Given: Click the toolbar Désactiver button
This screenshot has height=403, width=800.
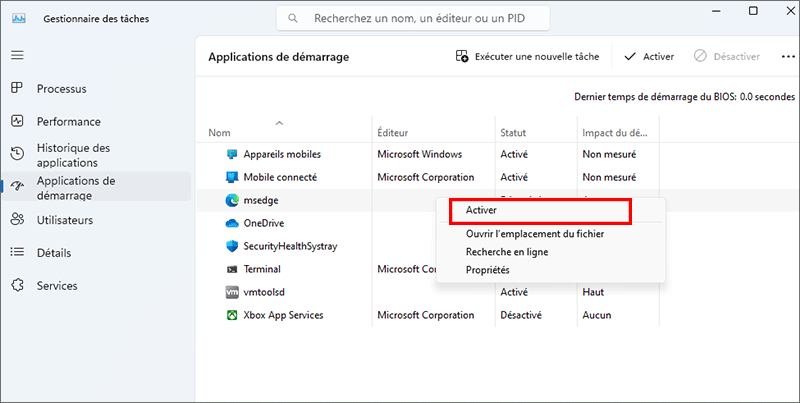Looking at the screenshot, I should [x=727, y=57].
